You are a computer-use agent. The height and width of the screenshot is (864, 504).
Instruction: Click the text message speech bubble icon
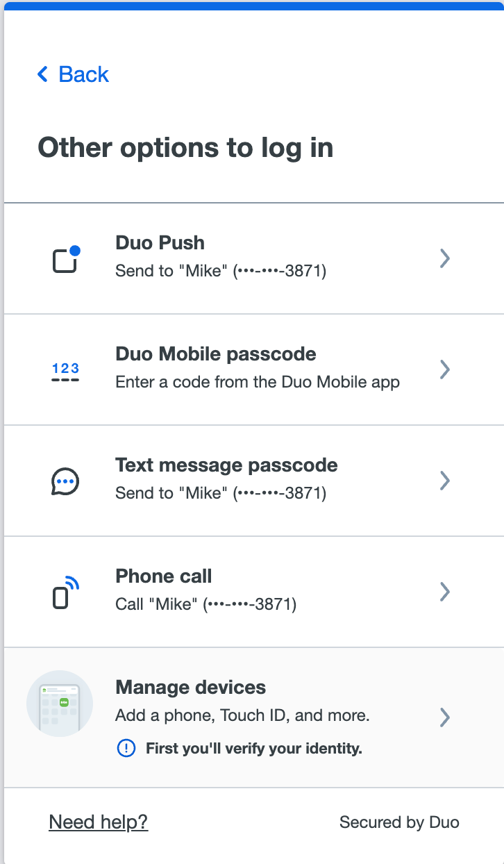coord(65,481)
